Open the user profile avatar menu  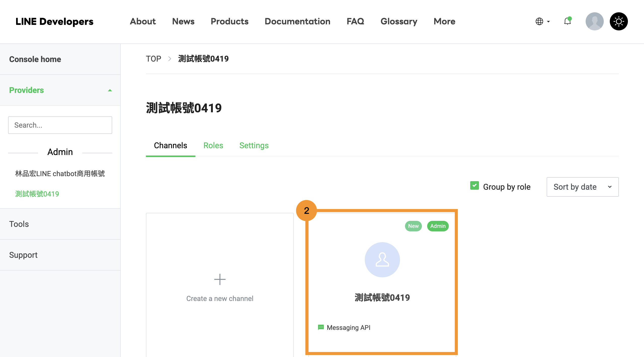[594, 21]
